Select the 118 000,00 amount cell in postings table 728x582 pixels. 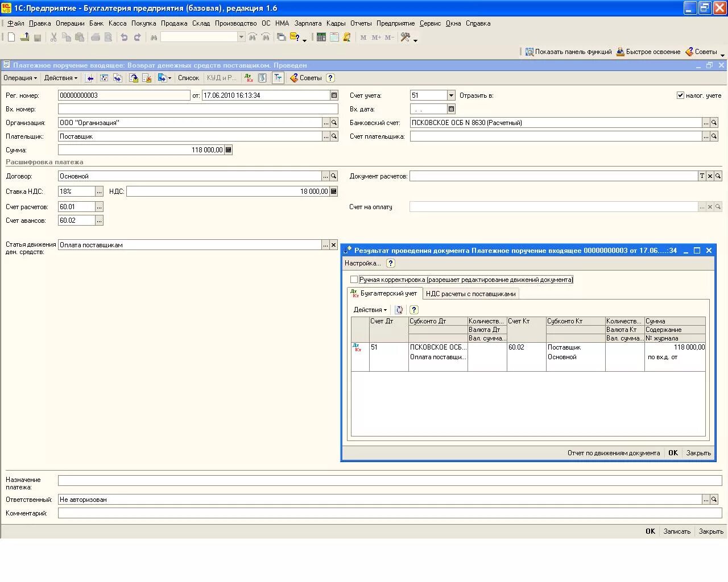coord(675,347)
